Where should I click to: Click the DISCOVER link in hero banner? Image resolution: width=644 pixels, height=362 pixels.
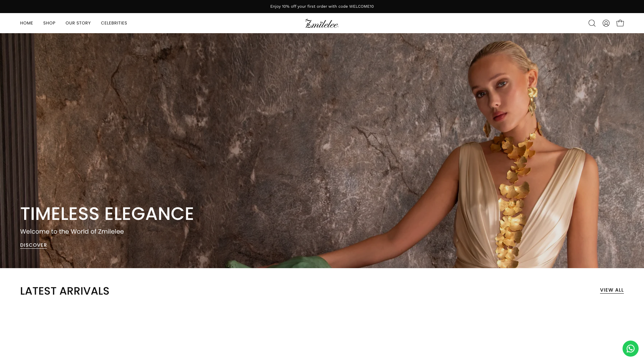click(34, 245)
